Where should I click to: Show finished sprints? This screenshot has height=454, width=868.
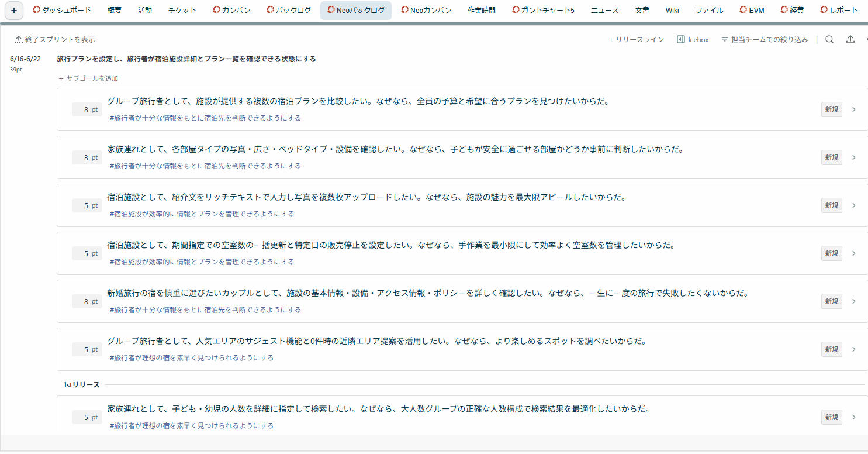tap(55, 39)
